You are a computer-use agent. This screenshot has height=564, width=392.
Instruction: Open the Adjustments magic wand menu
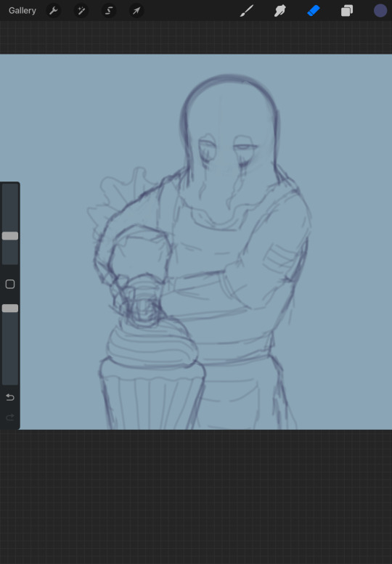(x=81, y=11)
